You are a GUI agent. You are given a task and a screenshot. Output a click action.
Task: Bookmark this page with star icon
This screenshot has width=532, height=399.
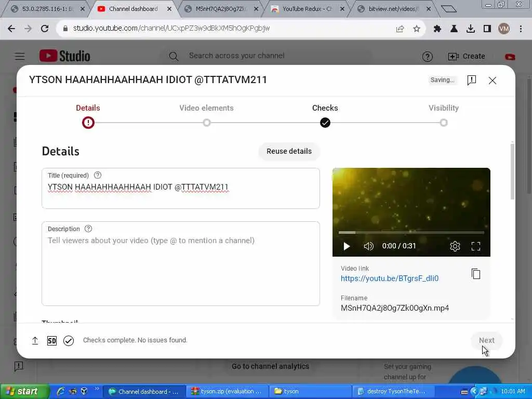click(x=417, y=29)
